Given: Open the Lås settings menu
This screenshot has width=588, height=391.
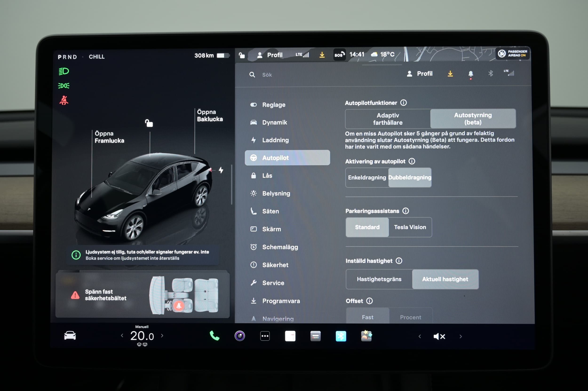Looking at the screenshot, I should pos(287,176).
